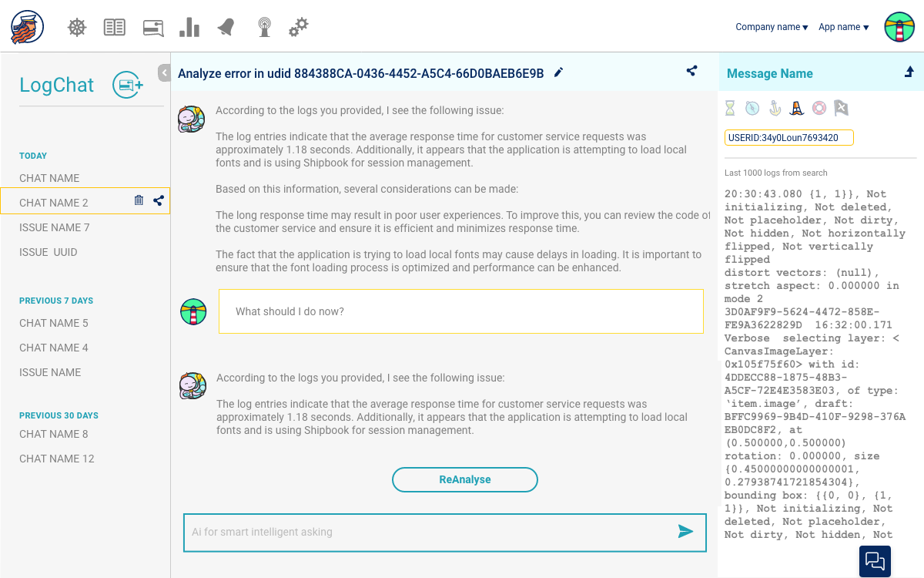Edit the chat title with the pencil icon
The height and width of the screenshot is (578, 924).
[x=559, y=72]
